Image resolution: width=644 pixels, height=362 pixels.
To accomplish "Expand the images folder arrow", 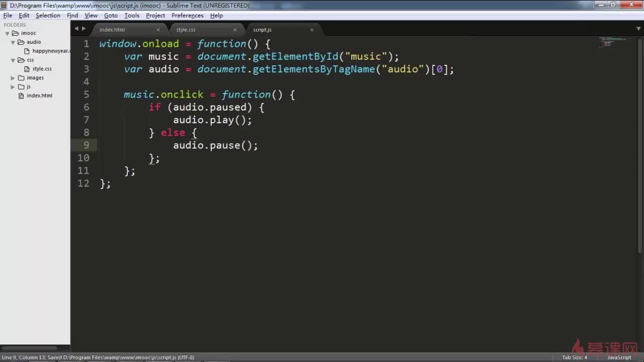I will pos(13,78).
